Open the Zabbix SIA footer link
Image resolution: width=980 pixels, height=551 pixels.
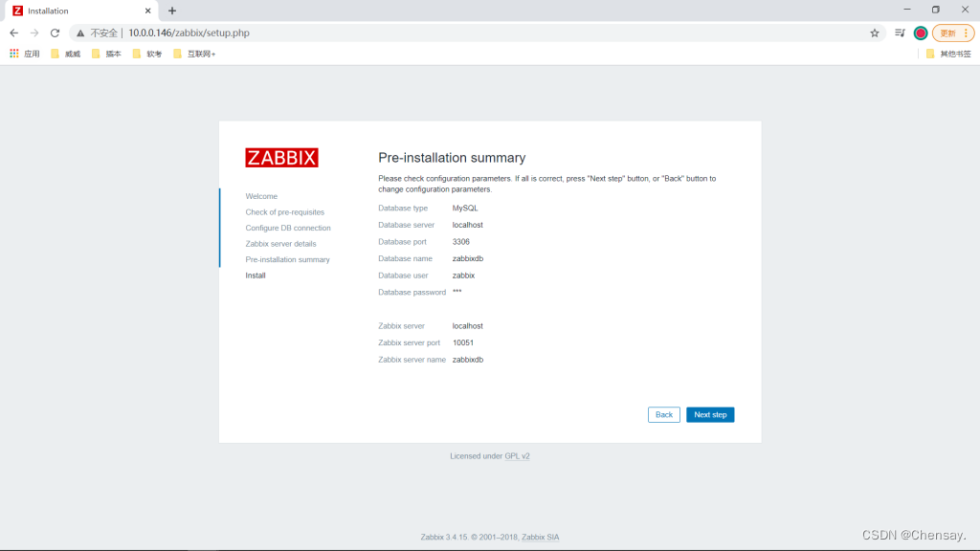[x=541, y=538]
